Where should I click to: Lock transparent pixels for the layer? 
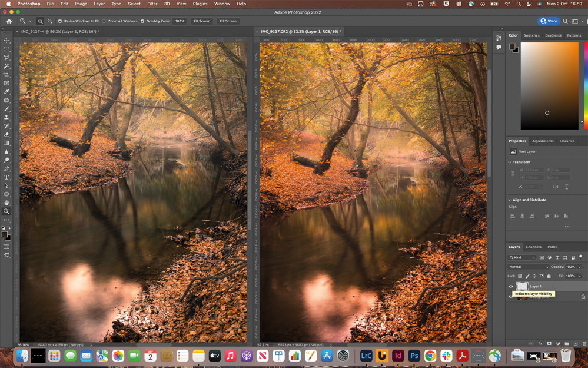[520, 276]
